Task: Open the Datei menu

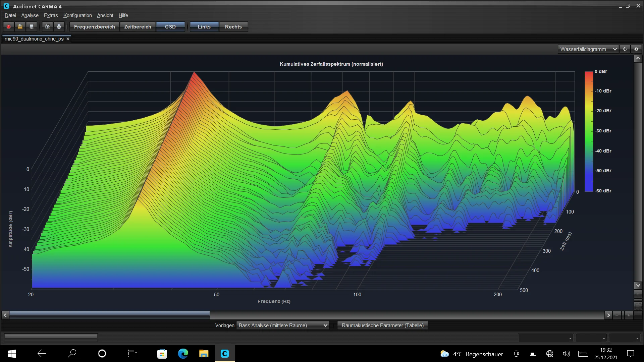Action: (10, 15)
